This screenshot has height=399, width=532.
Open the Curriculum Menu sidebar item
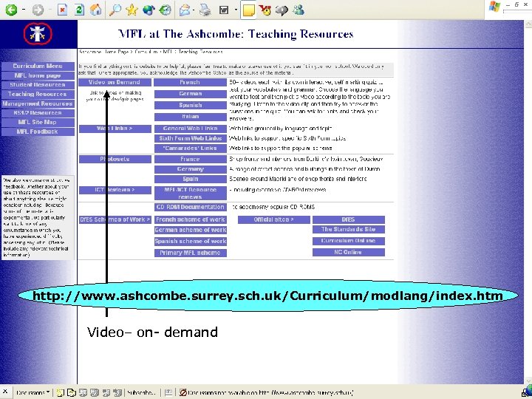pyautogui.click(x=38, y=66)
